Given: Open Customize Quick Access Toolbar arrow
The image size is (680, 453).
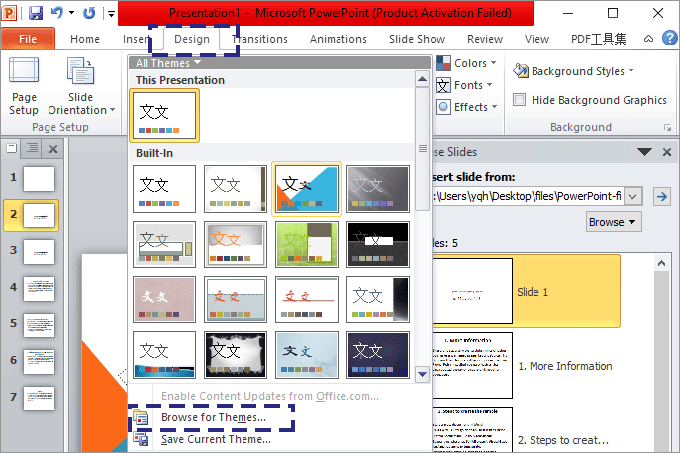Looking at the screenshot, I should click(111, 14).
